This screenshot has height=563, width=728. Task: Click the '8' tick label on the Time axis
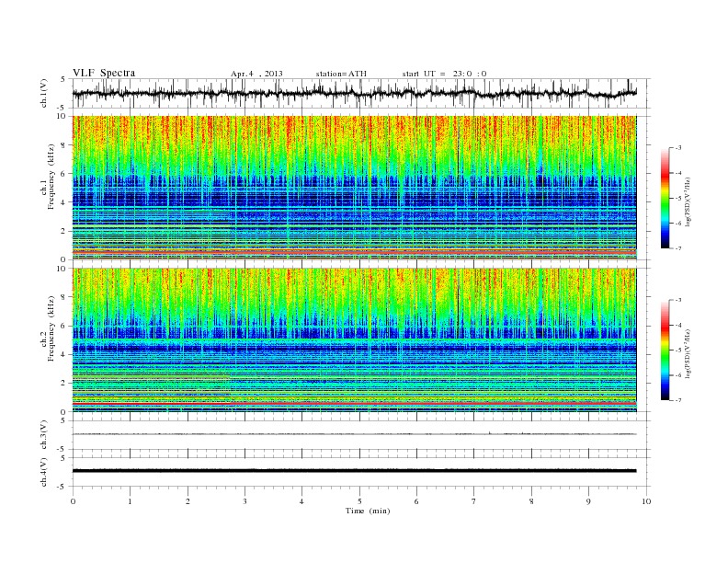(x=531, y=501)
